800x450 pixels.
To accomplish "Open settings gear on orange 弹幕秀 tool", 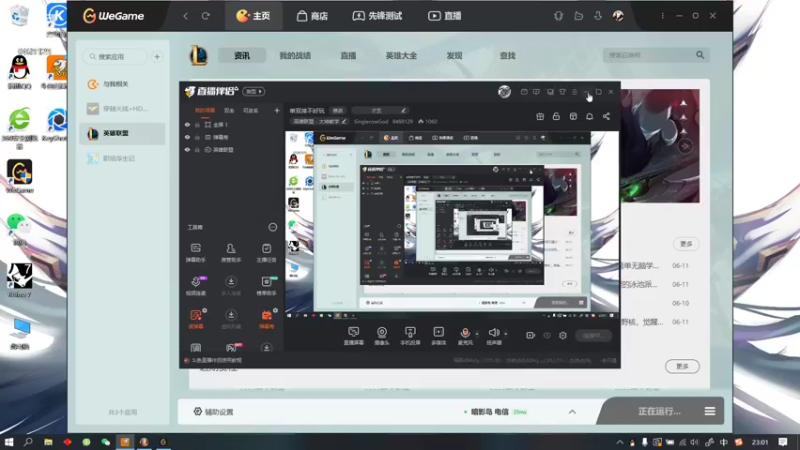I will pyautogui.click(x=276, y=310).
